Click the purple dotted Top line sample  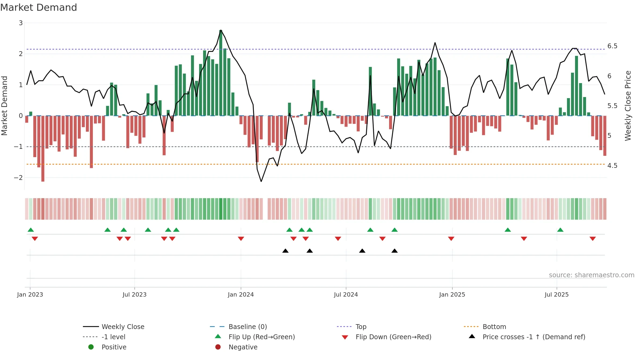click(x=344, y=327)
